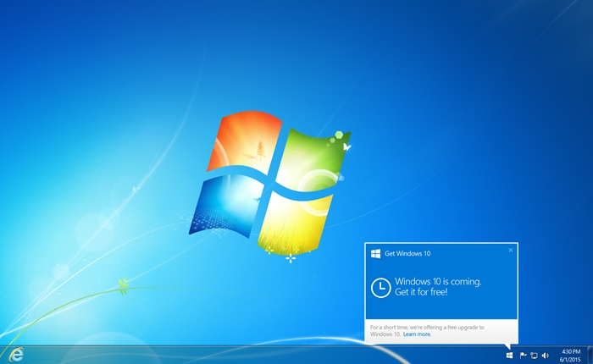The width and height of the screenshot is (593, 364).
Task: Follow the Learn more link
Action: (417, 334)
